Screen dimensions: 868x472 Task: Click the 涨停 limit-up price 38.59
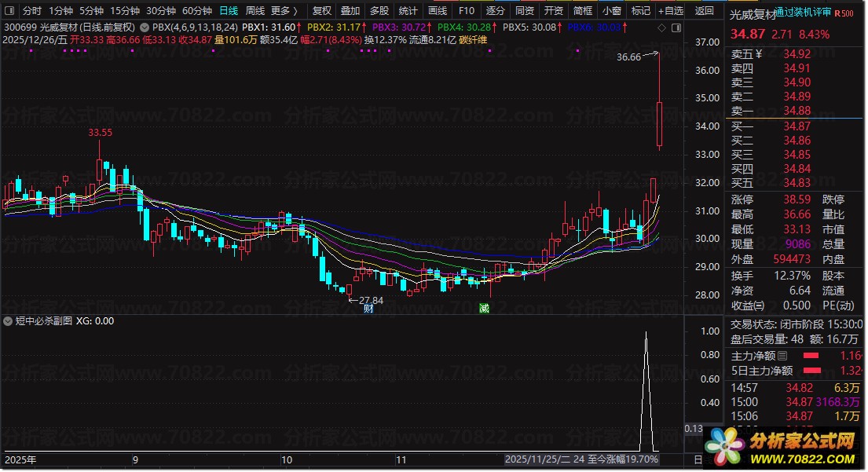[797, 199]
